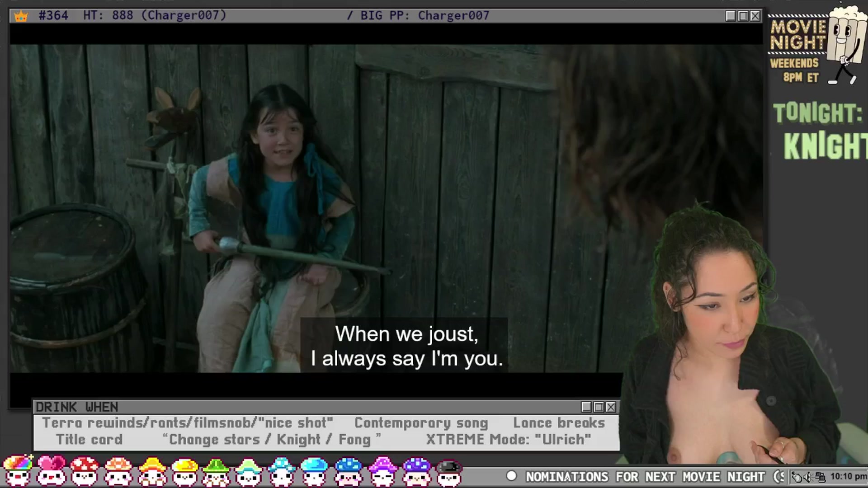Click the magenta pointed-cap mushroom icon
The width and height of the screenshot is (868, 488).
[x=383, y=471]
